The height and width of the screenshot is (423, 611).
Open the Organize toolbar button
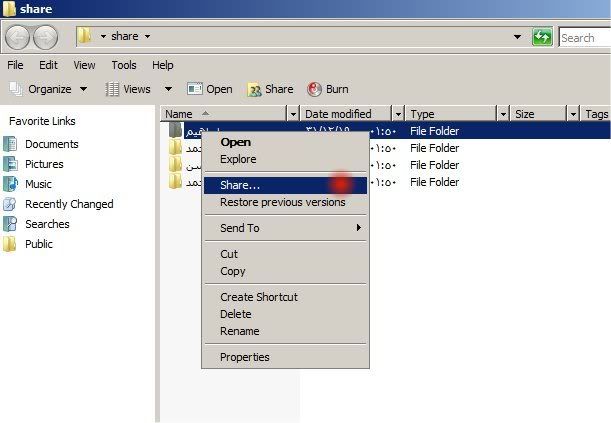coord(48,89)
